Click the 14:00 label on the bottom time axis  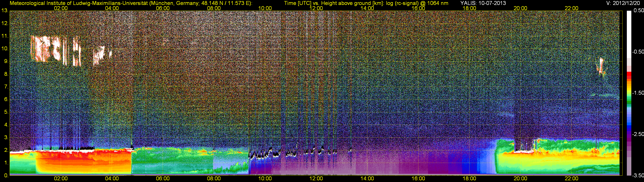367,179
